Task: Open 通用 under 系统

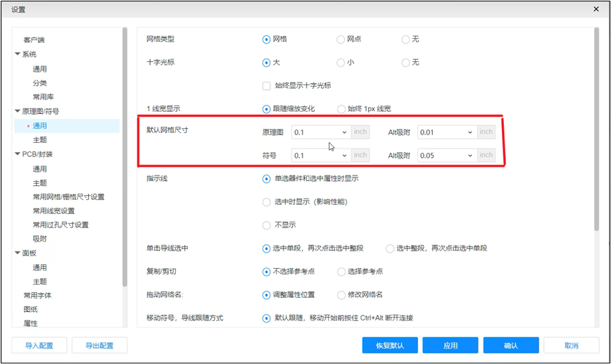Action: point(39,69)
